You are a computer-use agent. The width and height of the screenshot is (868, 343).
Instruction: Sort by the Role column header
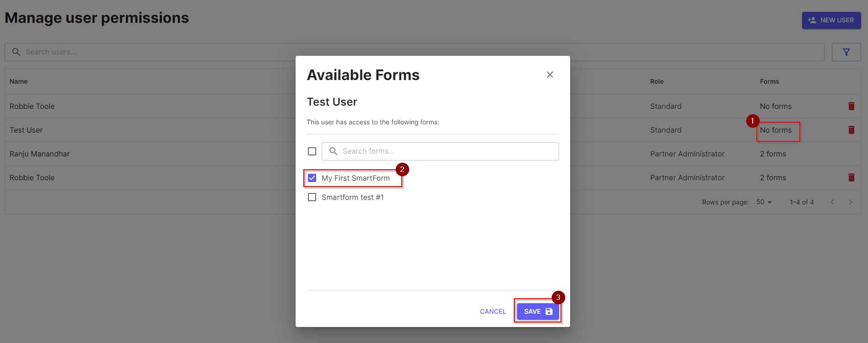click(x=657, y=81)
